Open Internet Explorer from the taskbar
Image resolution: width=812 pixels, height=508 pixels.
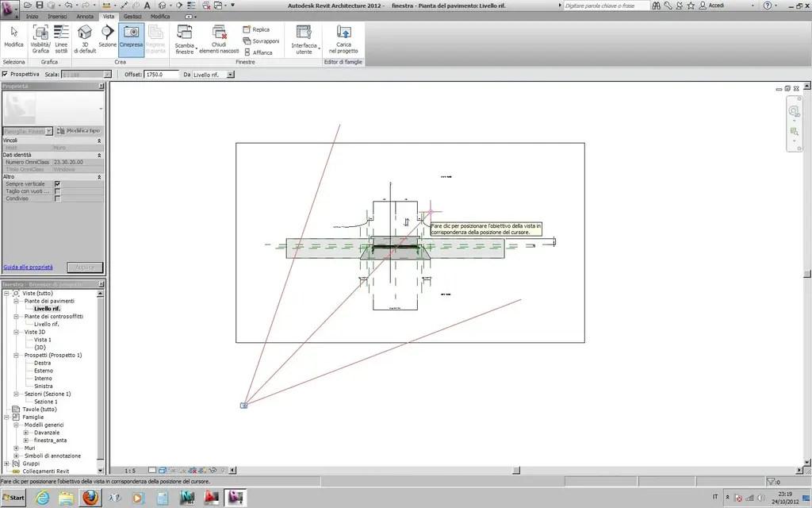42,498
